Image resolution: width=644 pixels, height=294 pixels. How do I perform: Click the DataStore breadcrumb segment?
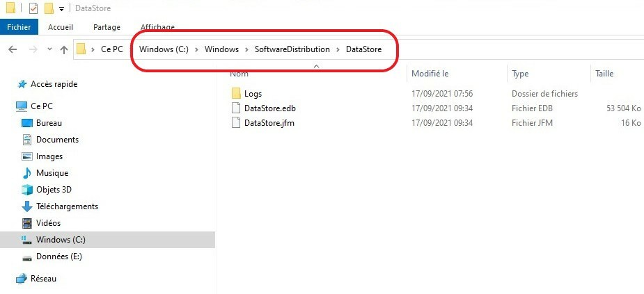(364, 49)
